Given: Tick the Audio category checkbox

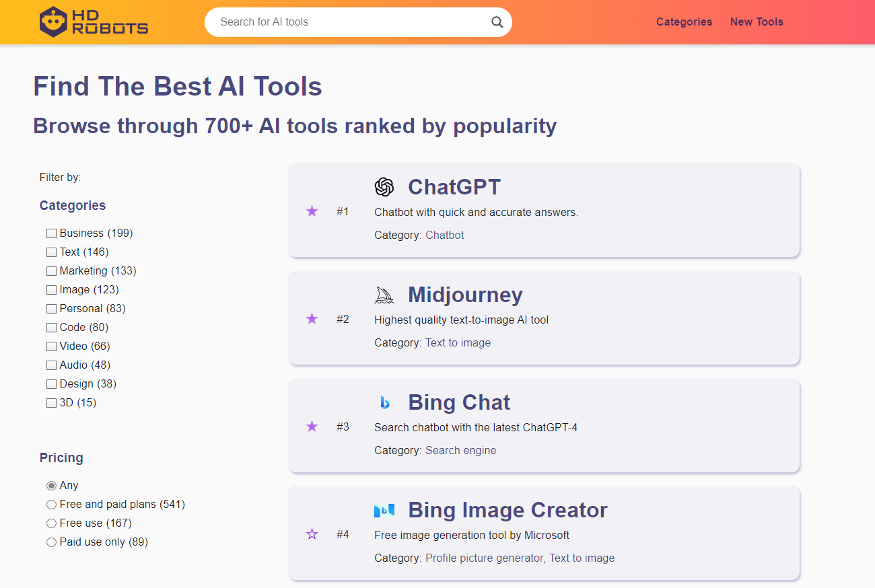Looking at the screenshot, I should pos(51,365).
